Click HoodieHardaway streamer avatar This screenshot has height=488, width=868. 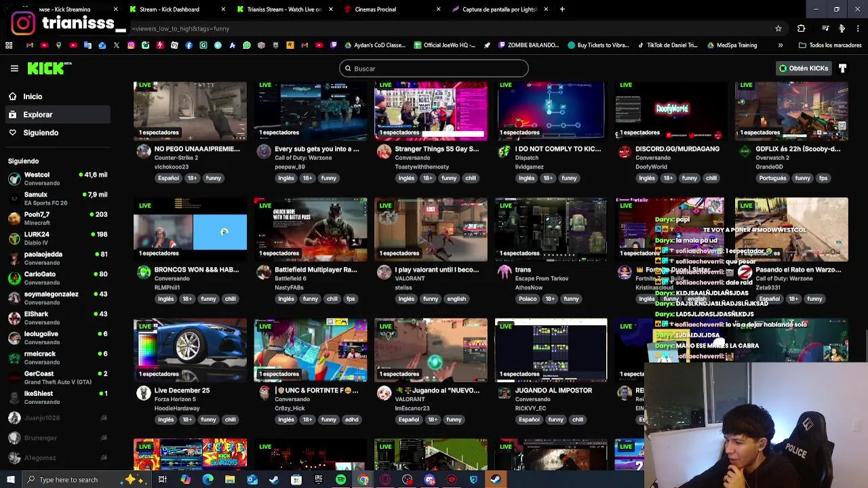coord(144,393)
